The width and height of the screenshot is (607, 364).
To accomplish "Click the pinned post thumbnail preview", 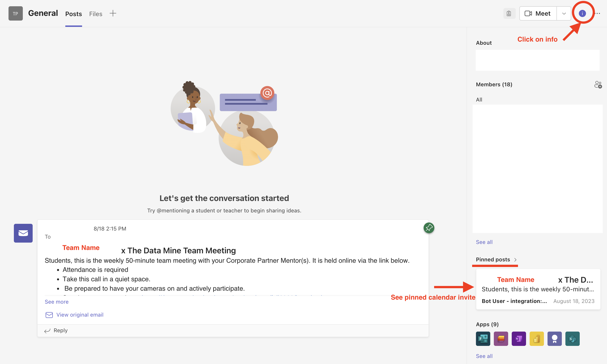I will 537,290.
